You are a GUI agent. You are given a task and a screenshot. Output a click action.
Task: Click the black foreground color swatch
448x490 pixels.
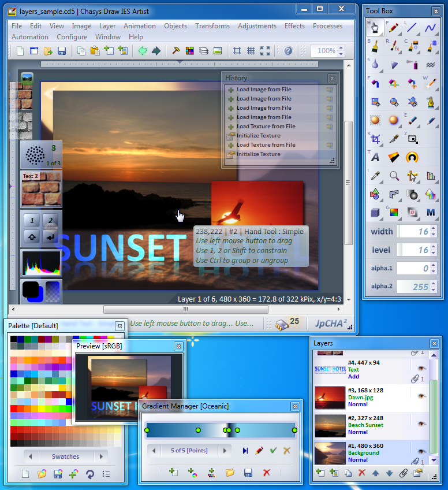pyautogui.click(x=30, y=289)
